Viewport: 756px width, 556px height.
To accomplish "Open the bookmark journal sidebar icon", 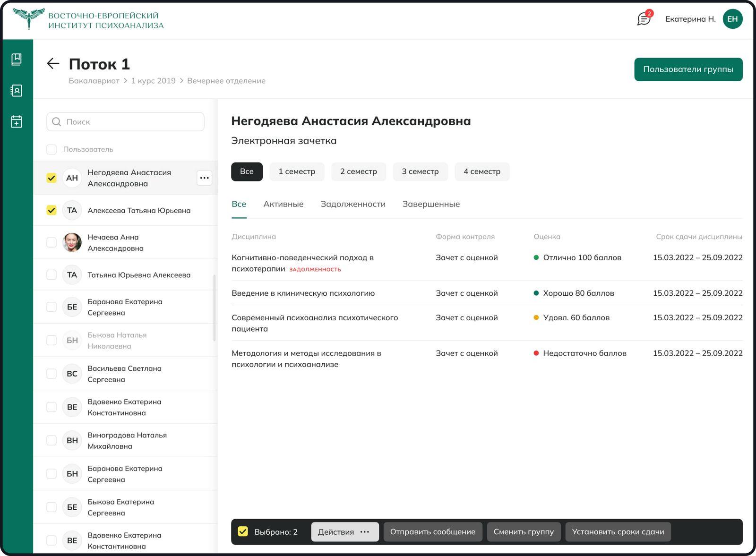I will click(x=17, y=59).
